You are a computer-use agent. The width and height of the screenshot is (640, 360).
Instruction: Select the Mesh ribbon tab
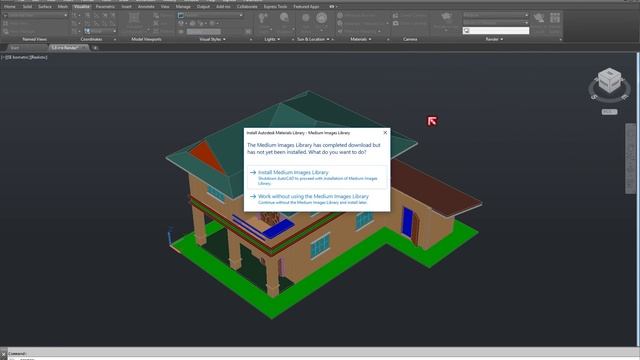63,7
